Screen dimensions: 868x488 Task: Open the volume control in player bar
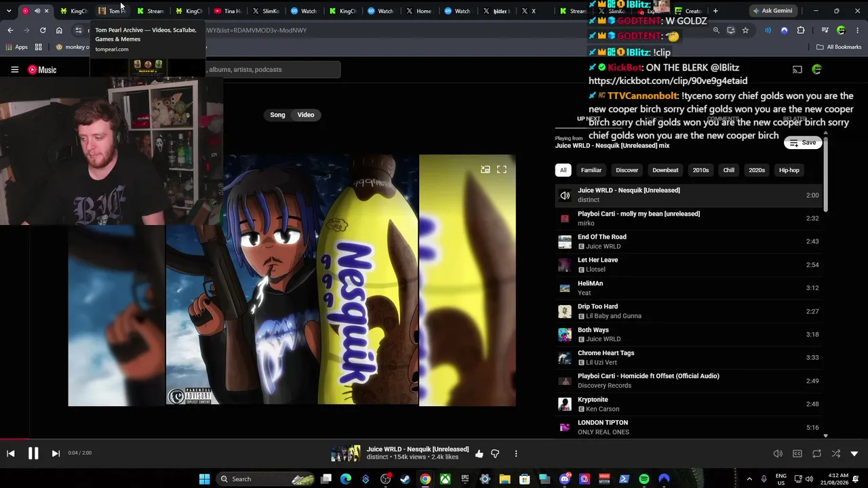(x=778, y=453)
